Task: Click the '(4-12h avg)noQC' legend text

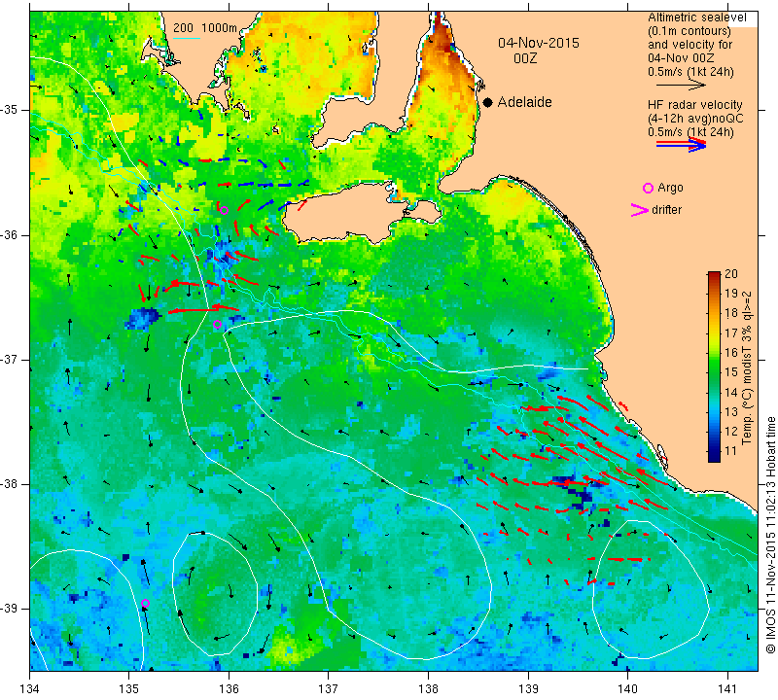Action: (695, 119)
